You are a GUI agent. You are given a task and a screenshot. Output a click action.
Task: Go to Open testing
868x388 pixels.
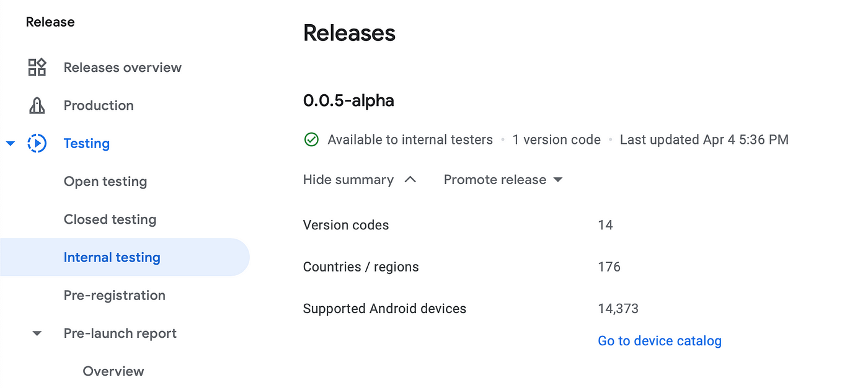105,182
